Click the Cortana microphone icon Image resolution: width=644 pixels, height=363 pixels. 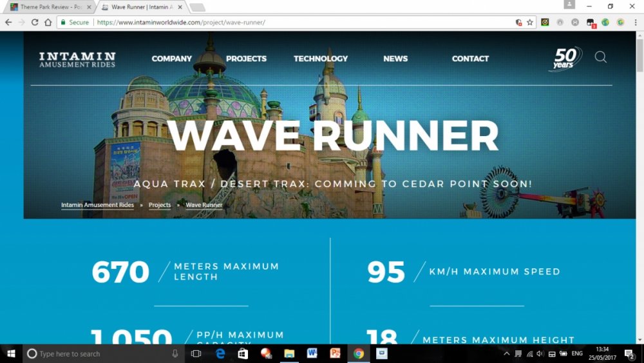[x=175, y=353]
